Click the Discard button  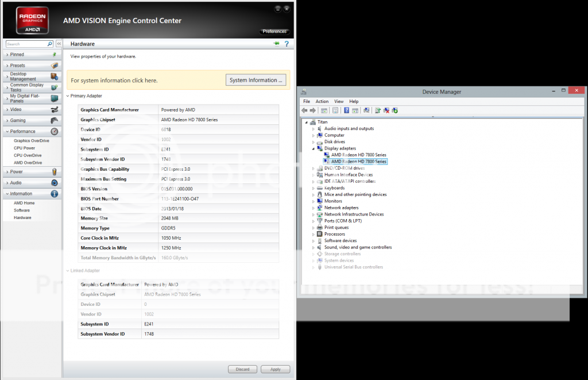tap(243, 370)
